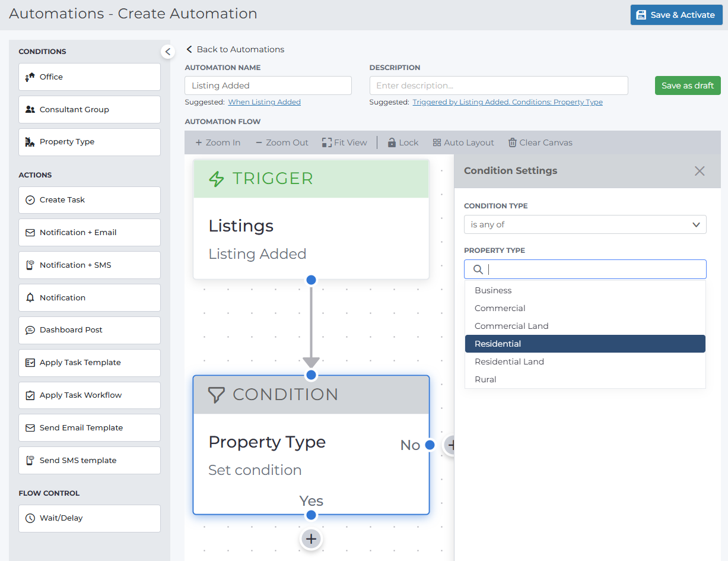Image resolution: width=728 pixels, height=561 pixels.
Task: Click the Notification bell icon
Action: (30, 298)
